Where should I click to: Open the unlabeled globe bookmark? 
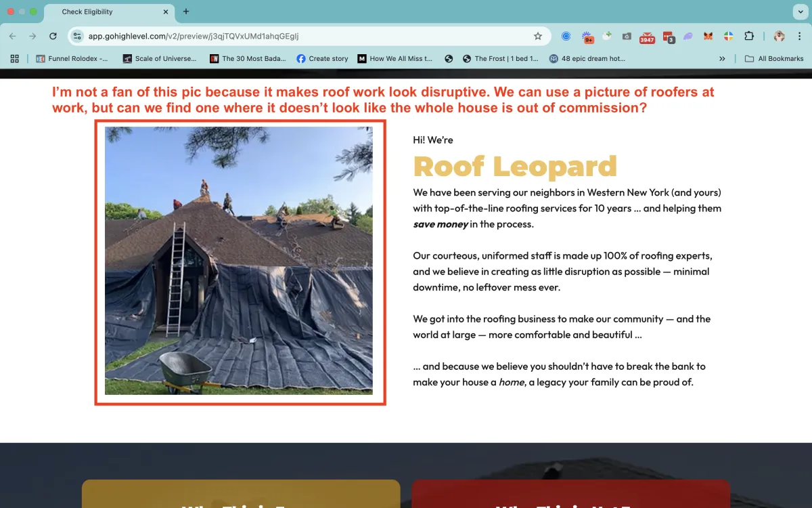point(449,59)
